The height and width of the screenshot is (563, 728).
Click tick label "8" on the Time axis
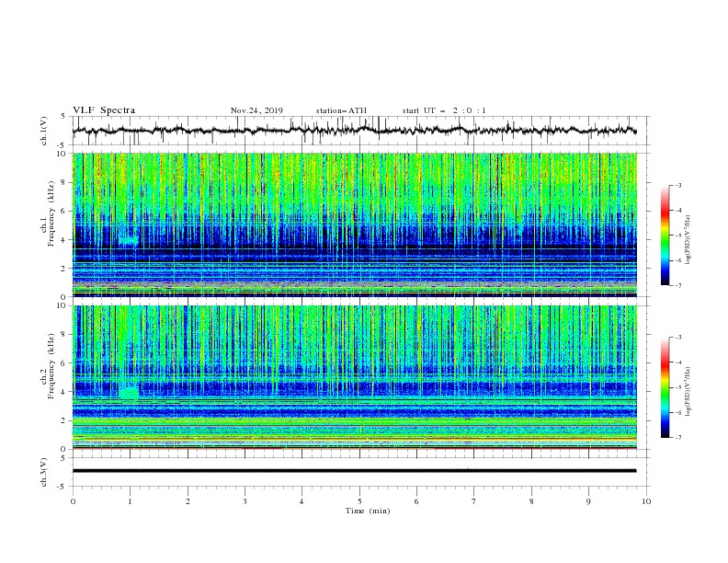coord(531,501)
